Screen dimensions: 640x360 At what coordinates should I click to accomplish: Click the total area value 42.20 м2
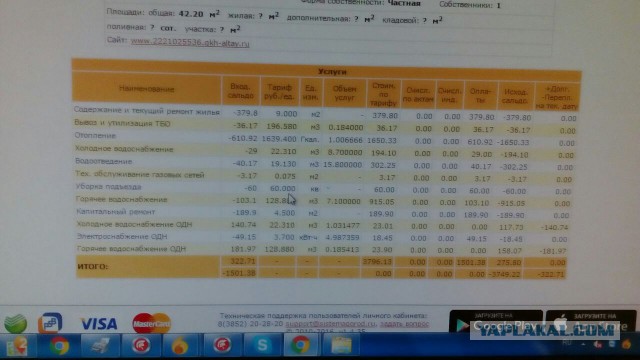pos(199,14)
